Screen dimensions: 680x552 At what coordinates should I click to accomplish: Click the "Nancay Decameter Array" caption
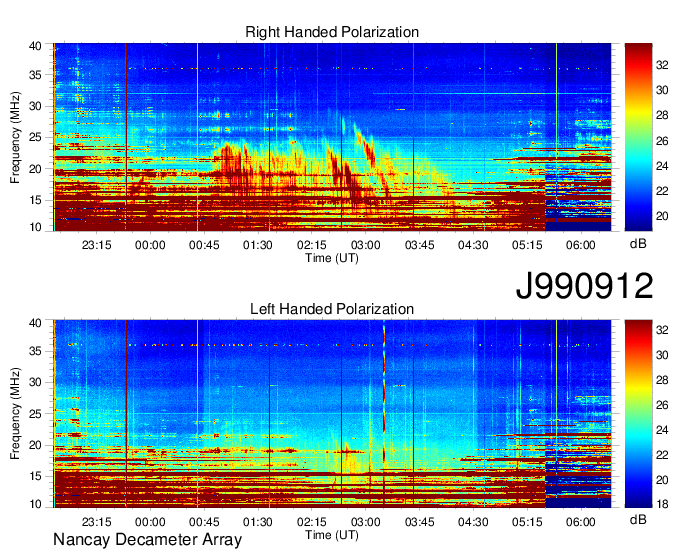[147, 540]
